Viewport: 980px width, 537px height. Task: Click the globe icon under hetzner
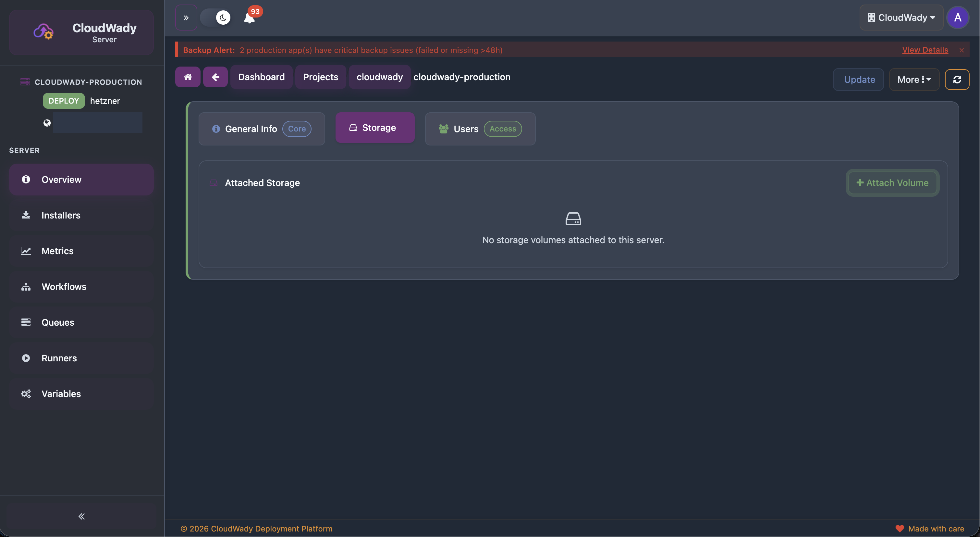pos(47,123)
